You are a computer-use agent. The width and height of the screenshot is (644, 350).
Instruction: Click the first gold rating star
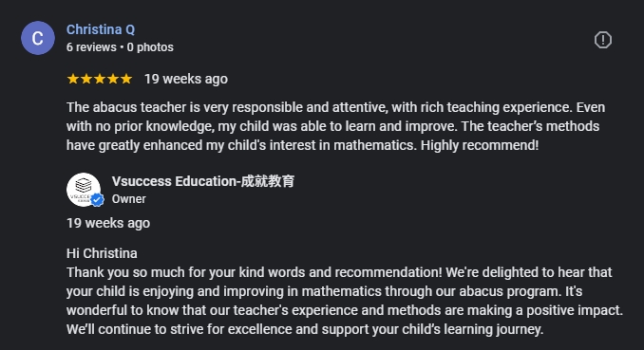[x=73, y=79]
